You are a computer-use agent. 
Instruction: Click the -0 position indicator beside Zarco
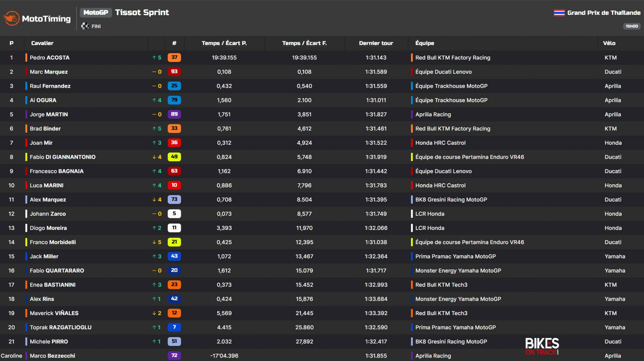(156, 214)
